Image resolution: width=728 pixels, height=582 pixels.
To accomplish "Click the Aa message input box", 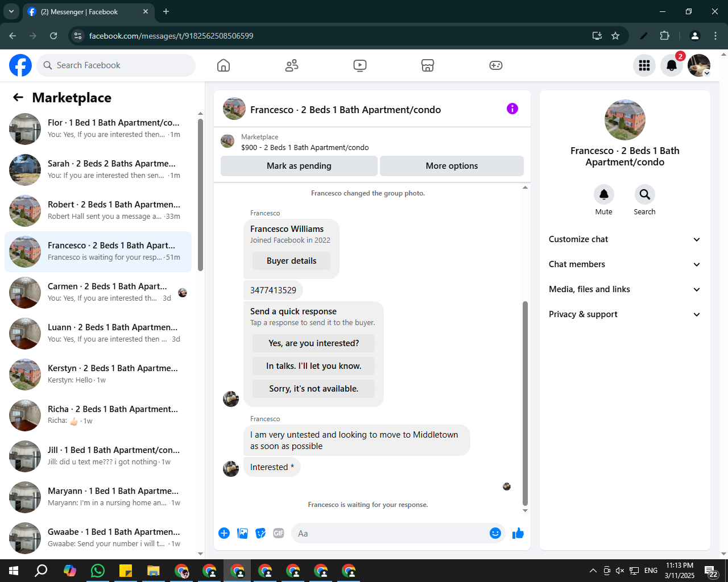I will (390, 533).
